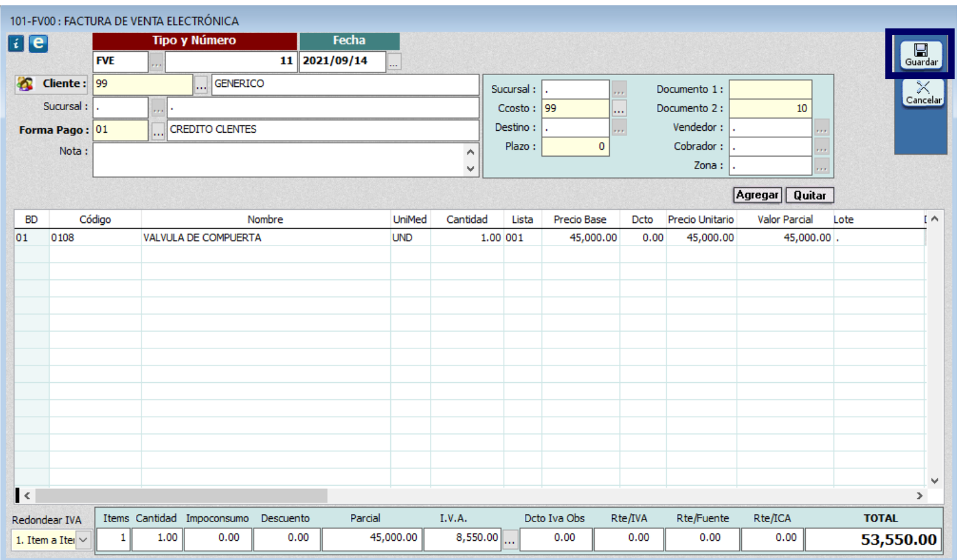Viewport: 961px width, 560px height.
Task: Click the electronic invoice 'e' icon
Action: click(x=38, y=43)
